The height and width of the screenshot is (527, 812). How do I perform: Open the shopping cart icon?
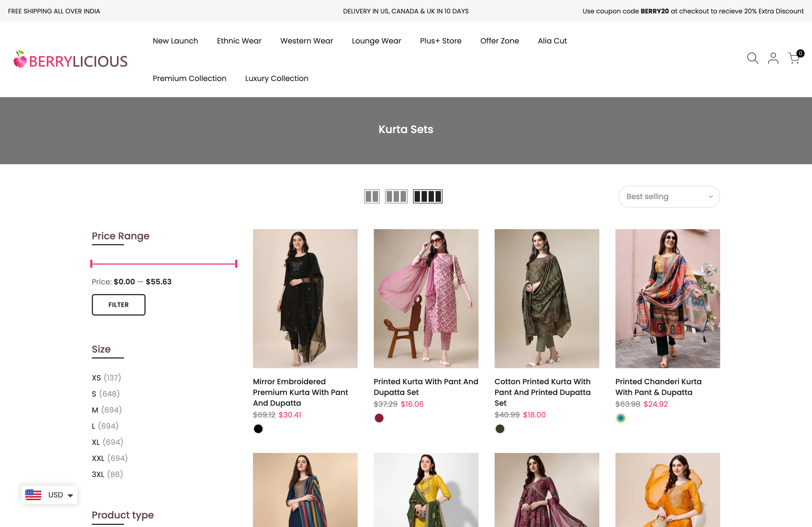[x=793, y=58]
